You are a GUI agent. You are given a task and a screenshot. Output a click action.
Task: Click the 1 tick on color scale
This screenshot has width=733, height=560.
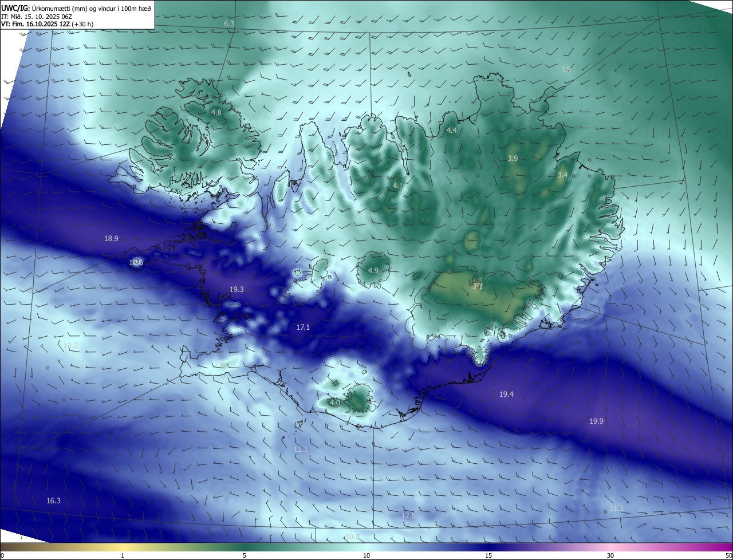coord(123,555)
